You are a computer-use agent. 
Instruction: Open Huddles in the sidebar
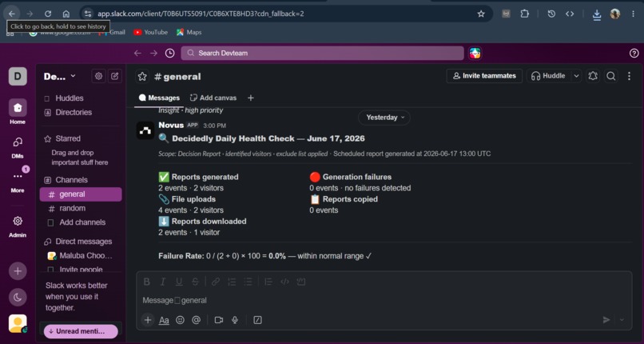coord(81,98)
